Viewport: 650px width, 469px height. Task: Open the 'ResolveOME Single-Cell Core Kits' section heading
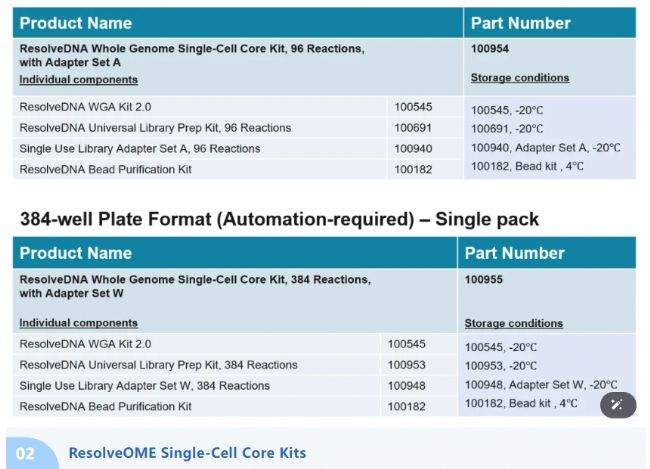[187, 453]
